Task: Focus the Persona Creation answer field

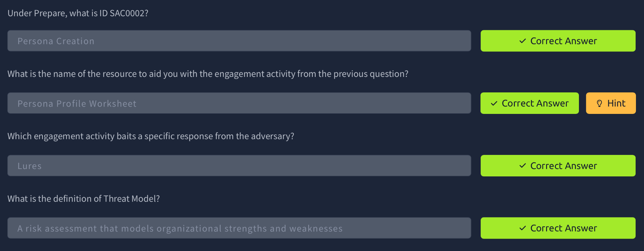Action: [x=239, y=41]
